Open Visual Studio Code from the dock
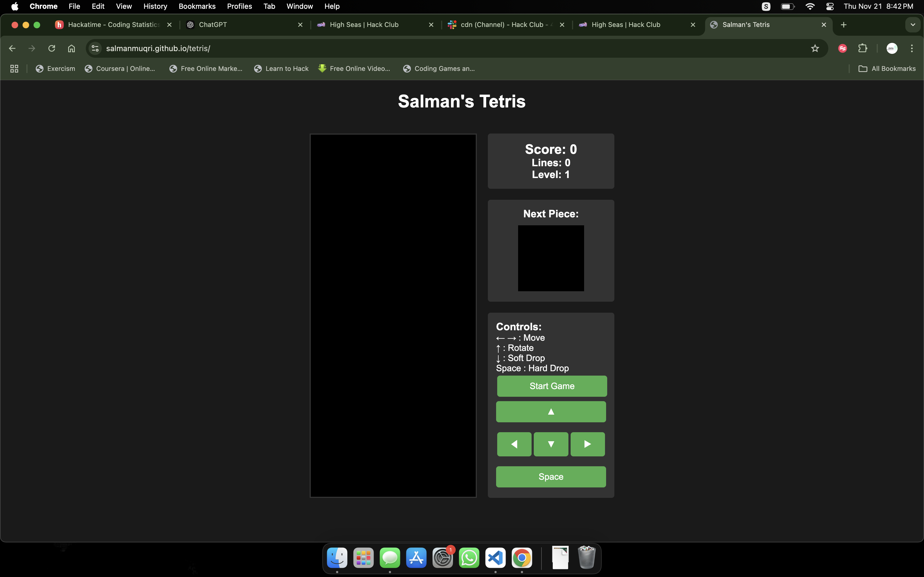 [495, 558]
